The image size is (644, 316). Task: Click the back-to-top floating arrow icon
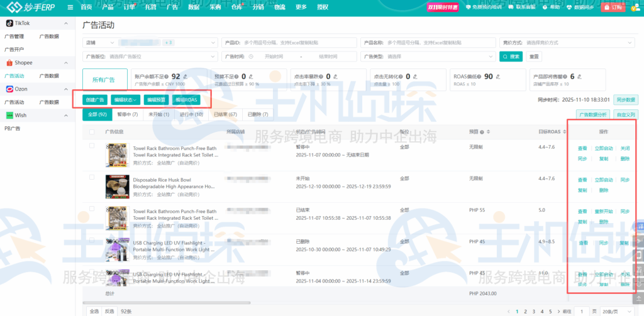coord(640,299)
